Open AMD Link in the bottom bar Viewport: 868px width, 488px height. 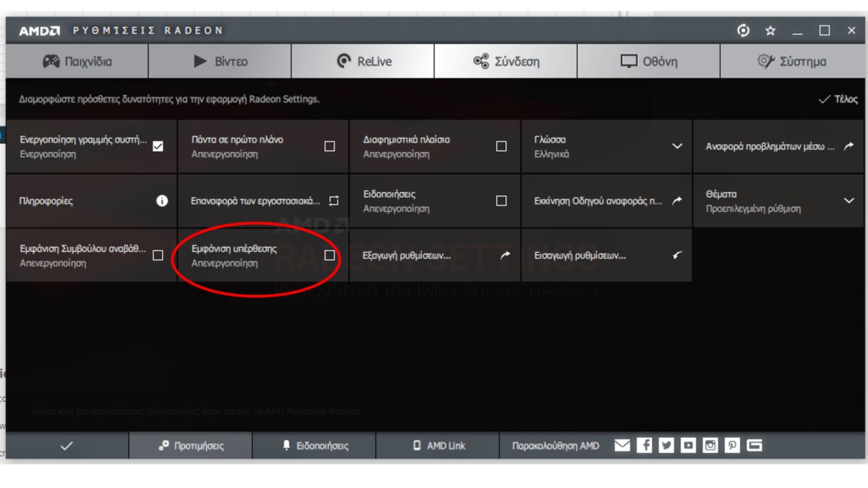(x=437, y=446)
